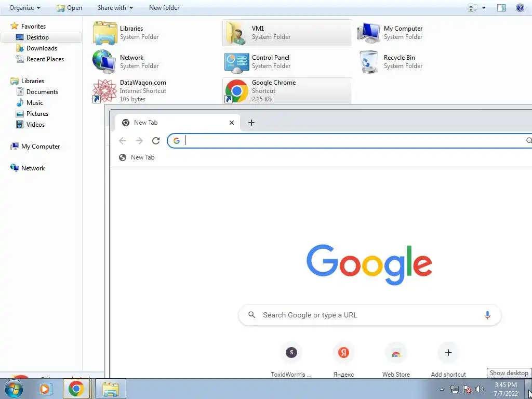Image resolution: width=532 pixels, height=399 pixels.
Task: Open Recent Places in navigation pane
Action: pyautogui.click(x=45, y=59)
